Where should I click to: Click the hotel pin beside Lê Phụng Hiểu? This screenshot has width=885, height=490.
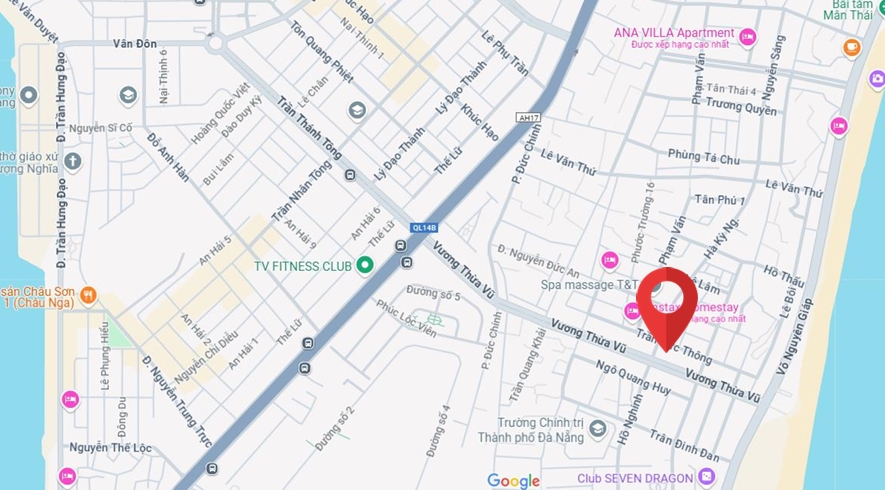point(71,400)
